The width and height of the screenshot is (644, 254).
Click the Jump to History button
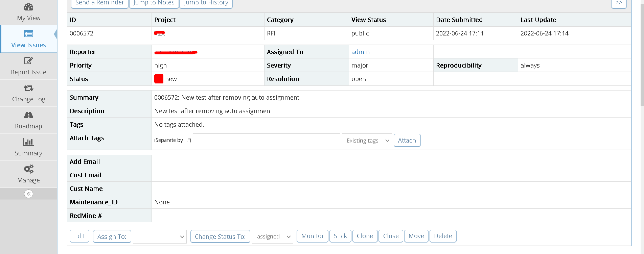206,3
